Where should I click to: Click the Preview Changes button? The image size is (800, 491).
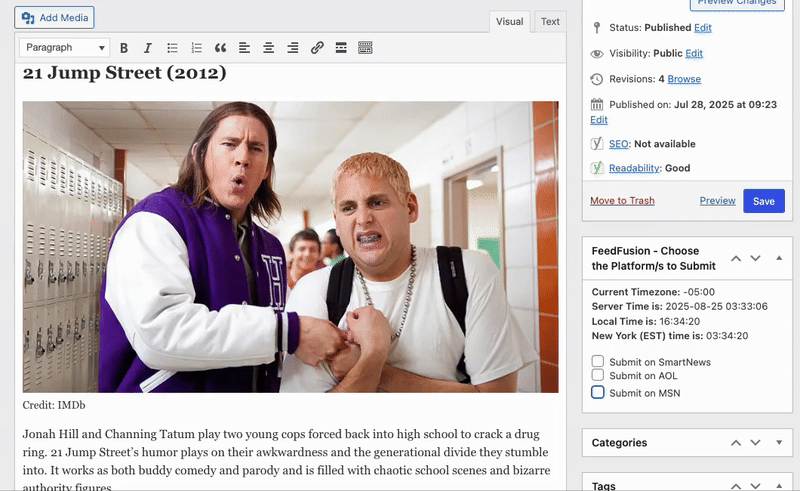737,3
